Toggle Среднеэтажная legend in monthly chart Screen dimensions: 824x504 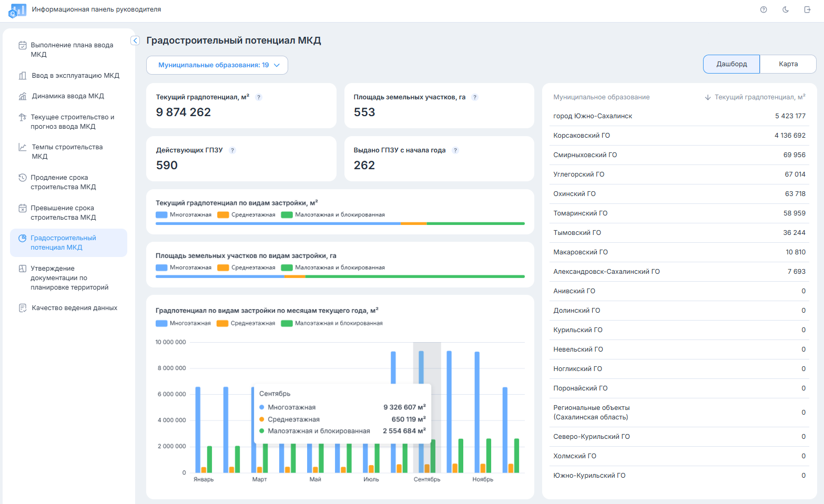click(246, 324)
